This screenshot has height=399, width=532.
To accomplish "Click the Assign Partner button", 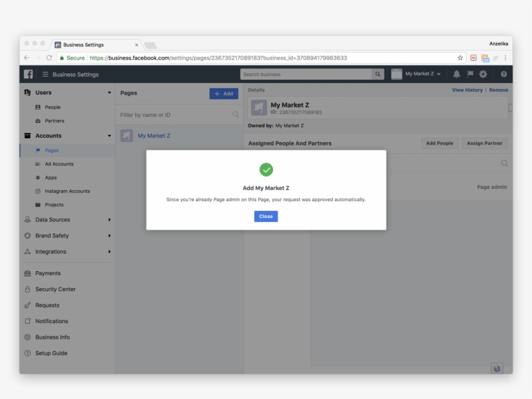I will tap(485, 143).
